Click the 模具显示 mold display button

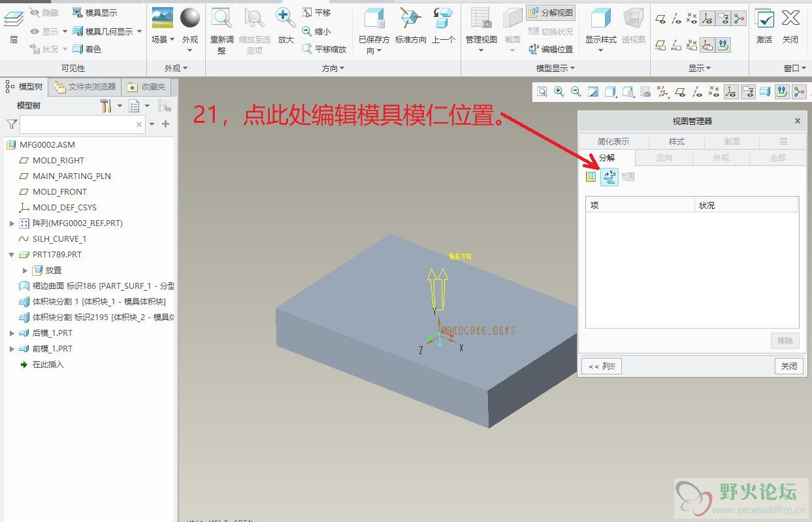94,12
